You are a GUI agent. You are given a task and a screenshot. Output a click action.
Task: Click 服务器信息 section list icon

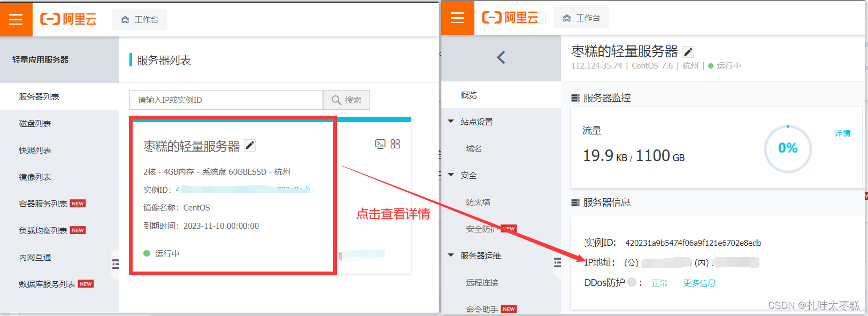tap(575, 202)
